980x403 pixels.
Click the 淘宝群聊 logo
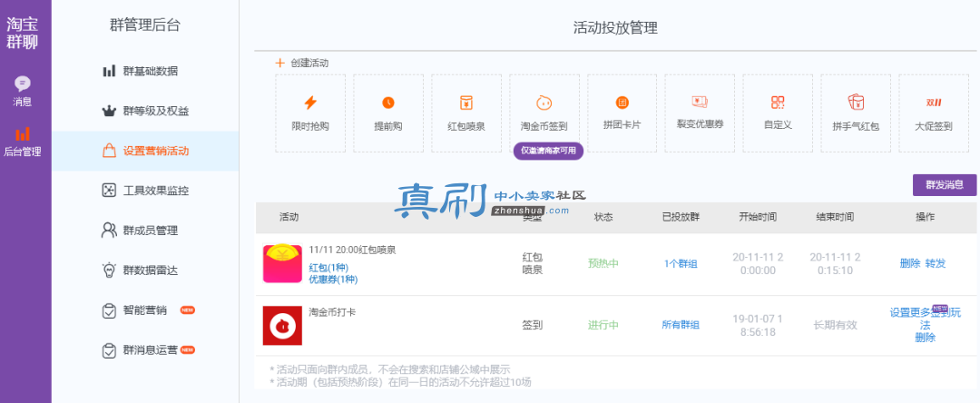coord(23,33)
